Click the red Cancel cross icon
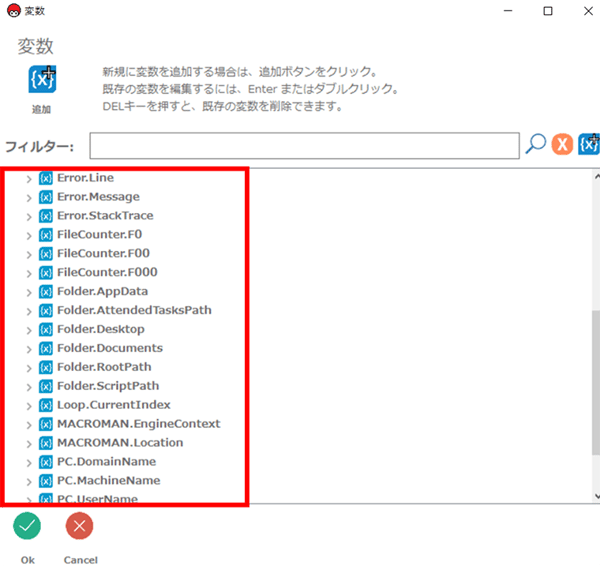 (x=79, y=526)
